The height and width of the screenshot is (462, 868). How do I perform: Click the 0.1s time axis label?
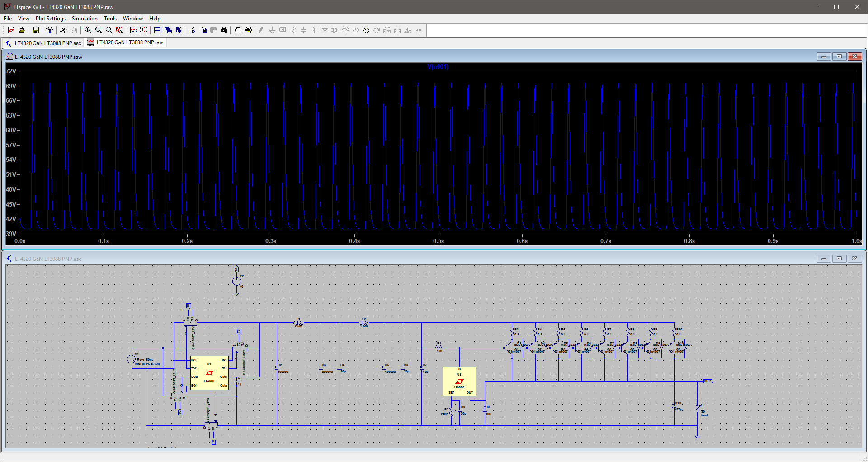coord(104,241)
